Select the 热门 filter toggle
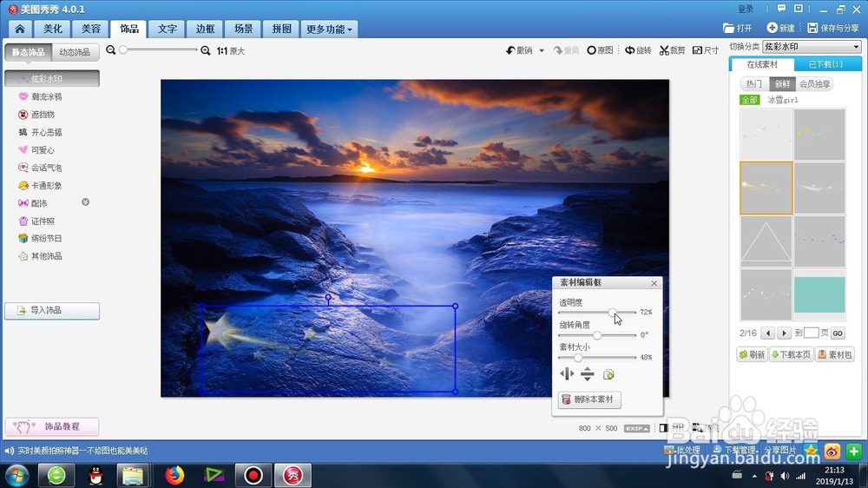This screenshot has width=868, height=488. point(754,83)
